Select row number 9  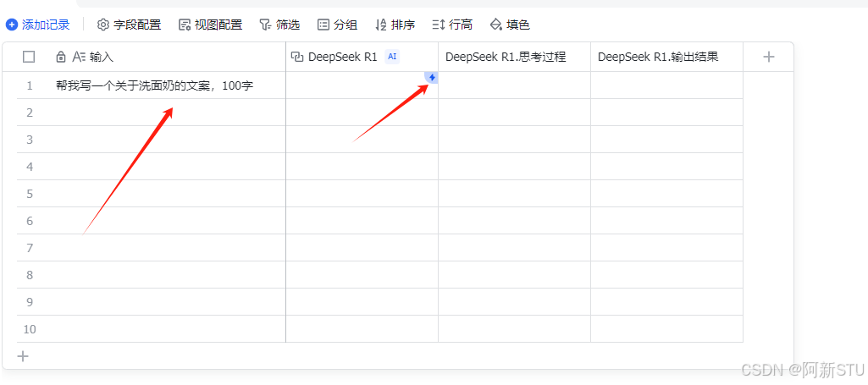point(30,303)
